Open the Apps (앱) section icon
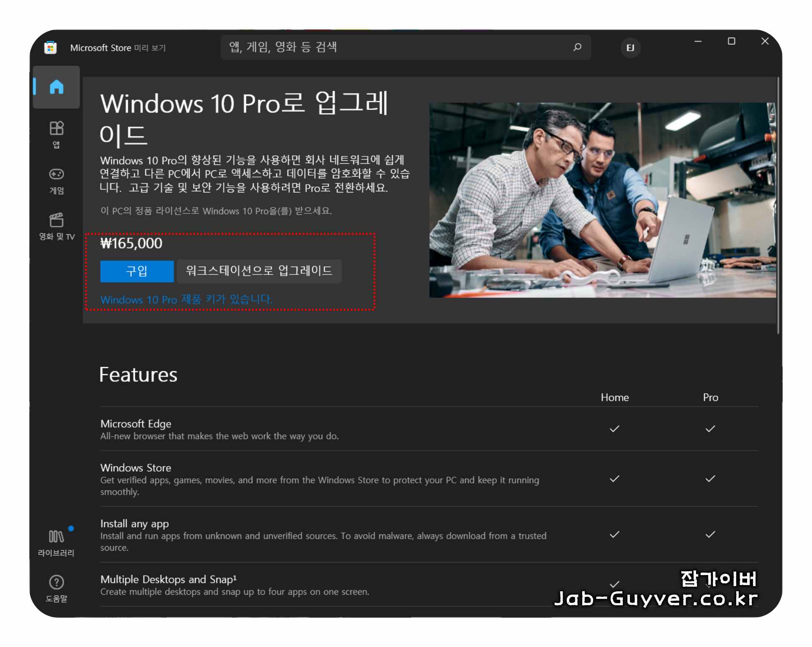The width and height of the screenshot is (812, 647). (57, 129)
